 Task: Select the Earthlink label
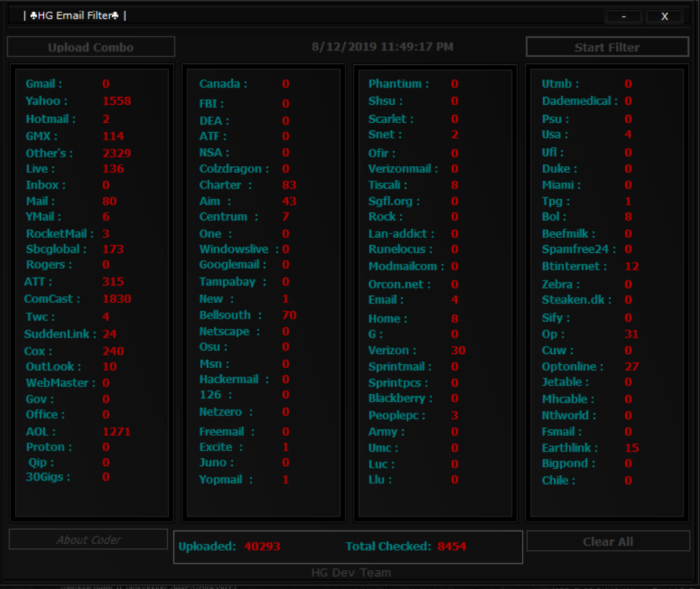tap(569, 448)
